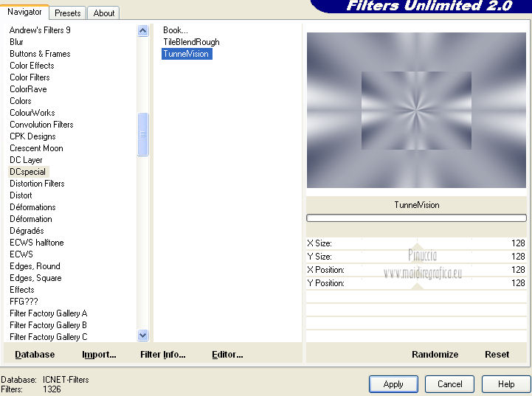Screen dimensions: 532x396
Task: Select the Colors category
Action: (21, 101)
